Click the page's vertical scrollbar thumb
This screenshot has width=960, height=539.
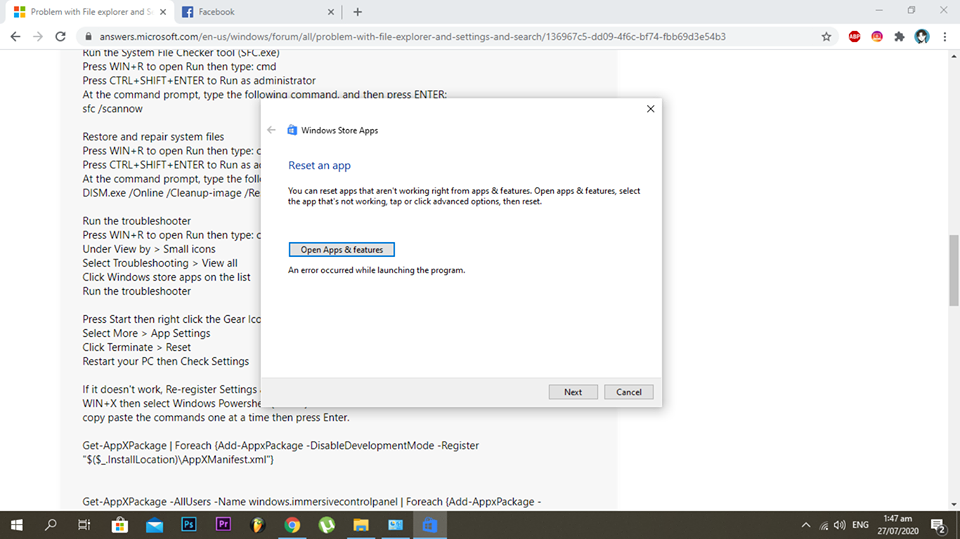point(954,270)
